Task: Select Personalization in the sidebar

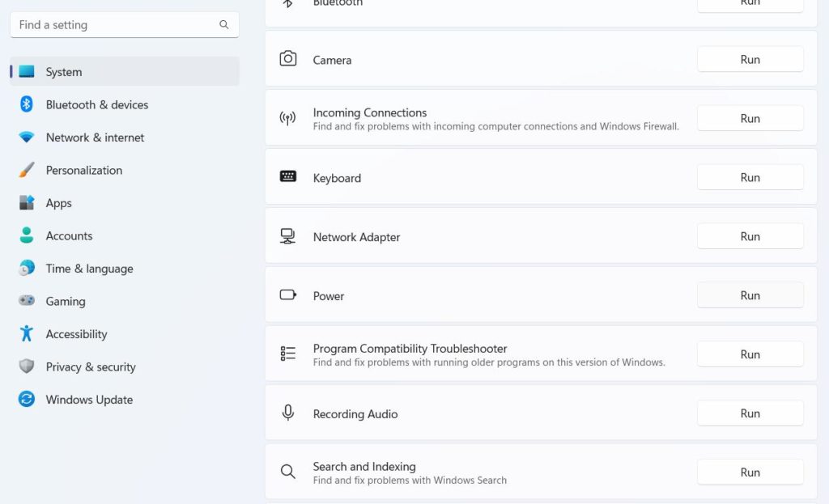Action: (x=125, y=170)
